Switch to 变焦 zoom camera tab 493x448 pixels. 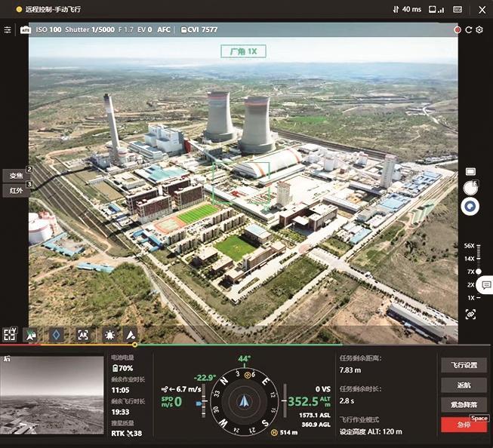pyautogui.click(x=16, y=175)
